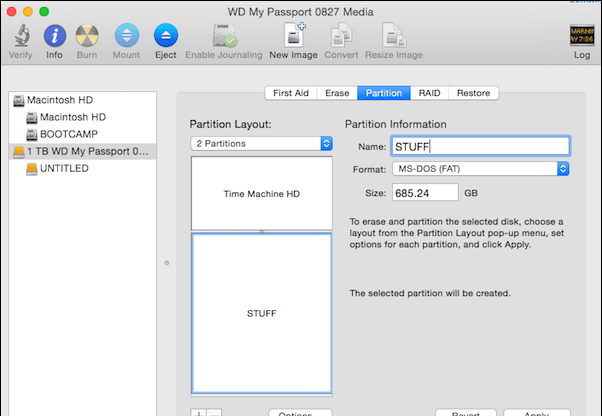
Task: Click the Convert toolbar icon
Action: [x=341, y=35]
